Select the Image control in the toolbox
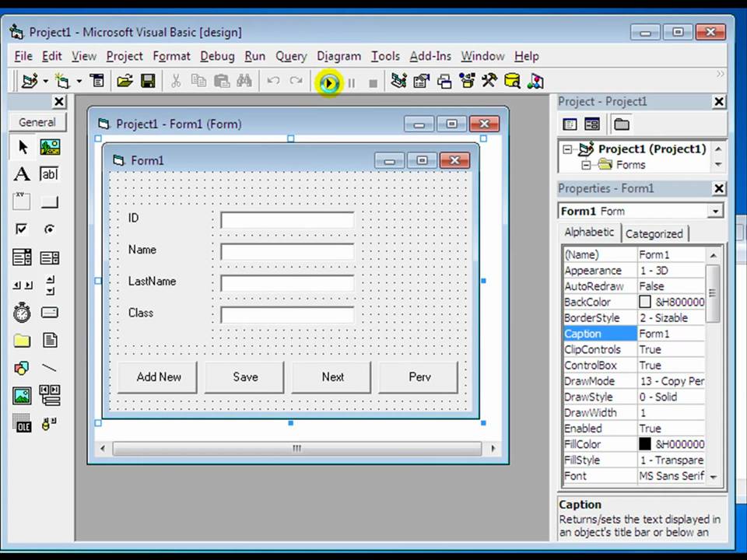The height and width of the screenshot is (560, 747). point(22,396)
